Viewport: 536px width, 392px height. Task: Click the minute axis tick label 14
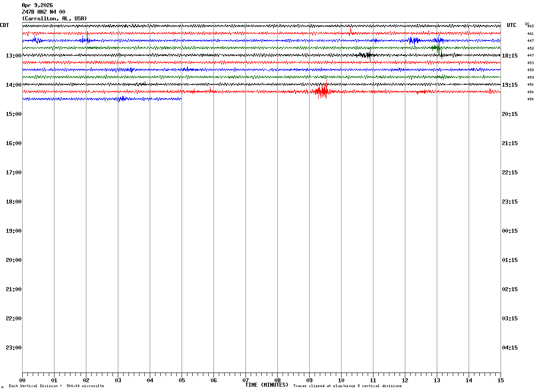[x=469, y=380]
